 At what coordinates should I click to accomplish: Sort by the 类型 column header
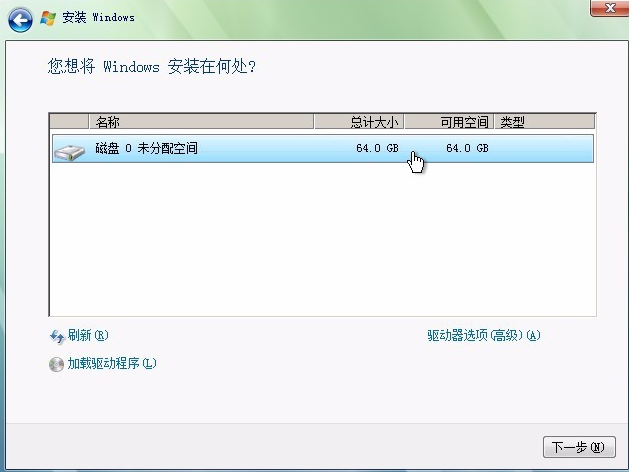coord(544,122)
